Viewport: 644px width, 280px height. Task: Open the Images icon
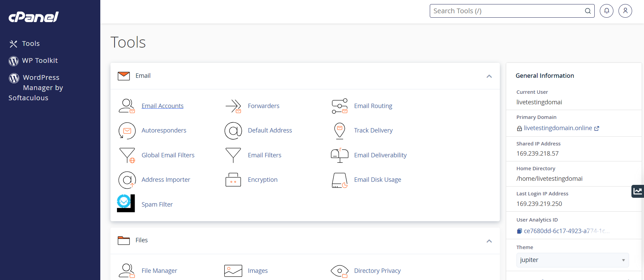coord(233,271)
